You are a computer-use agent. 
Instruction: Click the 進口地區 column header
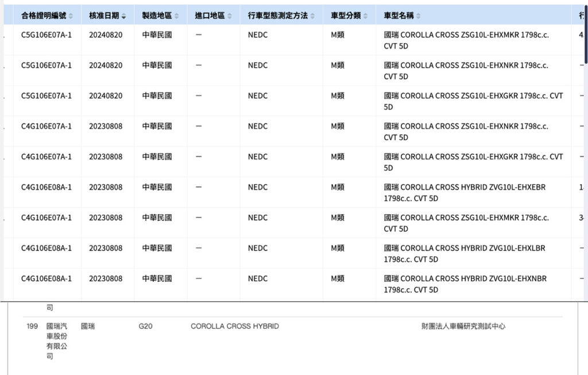pyautogui.click(x=214, y=16)
